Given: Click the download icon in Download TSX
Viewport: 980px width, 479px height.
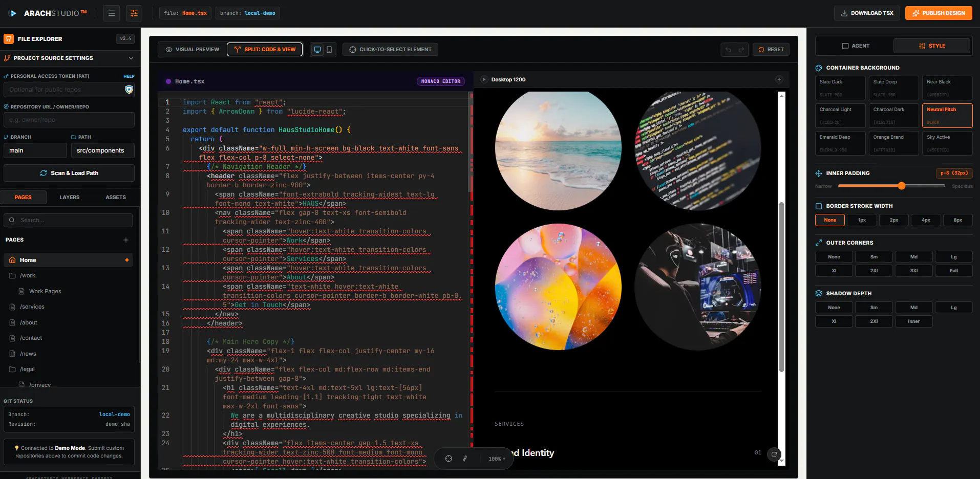Looking at the screenshot, I should tap(844, 13).
